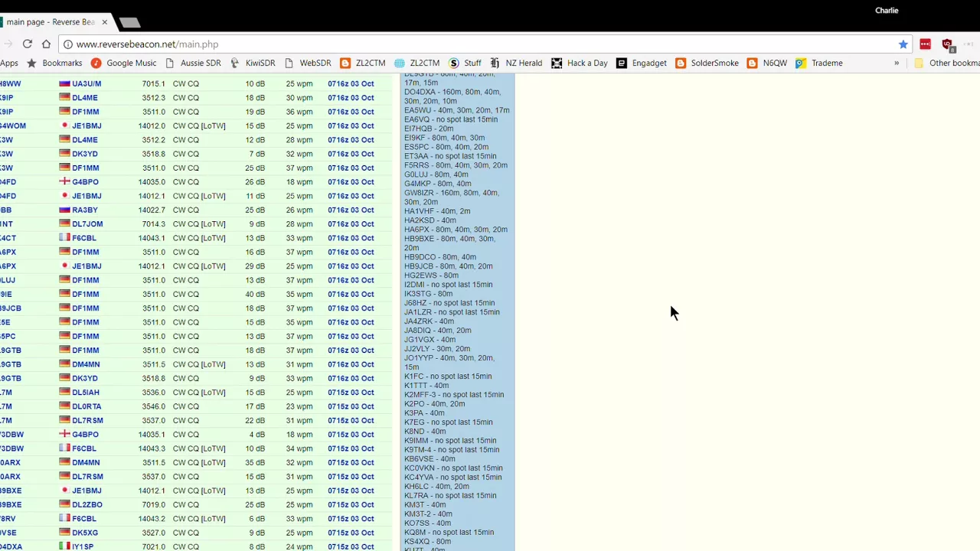
Task: Open the Trademe bookmark
Action: coord(819,63)
